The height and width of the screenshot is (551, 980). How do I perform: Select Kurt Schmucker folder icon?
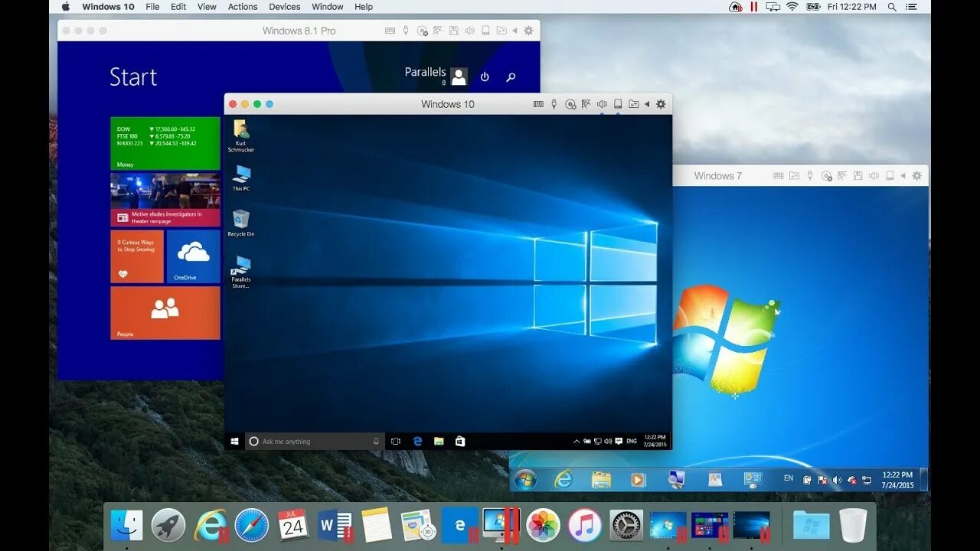click(241, 135)
